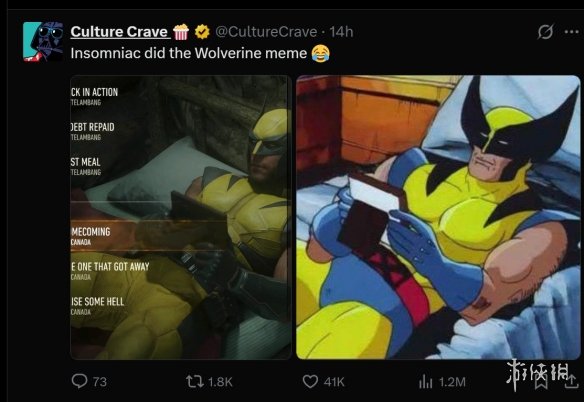Image resolution: width=584 pixels, height=402 pixels.
Task: Bookmark this tweet
Action: (541, 382)
